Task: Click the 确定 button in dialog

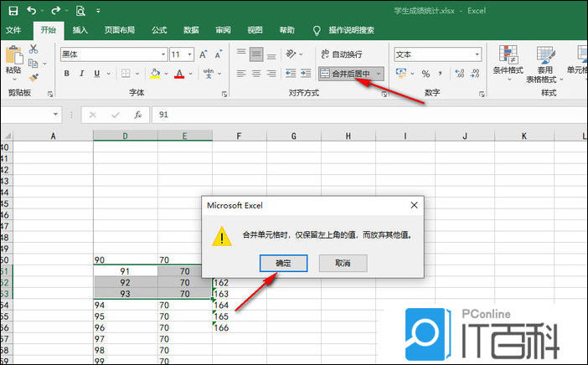Action: coord(284,263)
